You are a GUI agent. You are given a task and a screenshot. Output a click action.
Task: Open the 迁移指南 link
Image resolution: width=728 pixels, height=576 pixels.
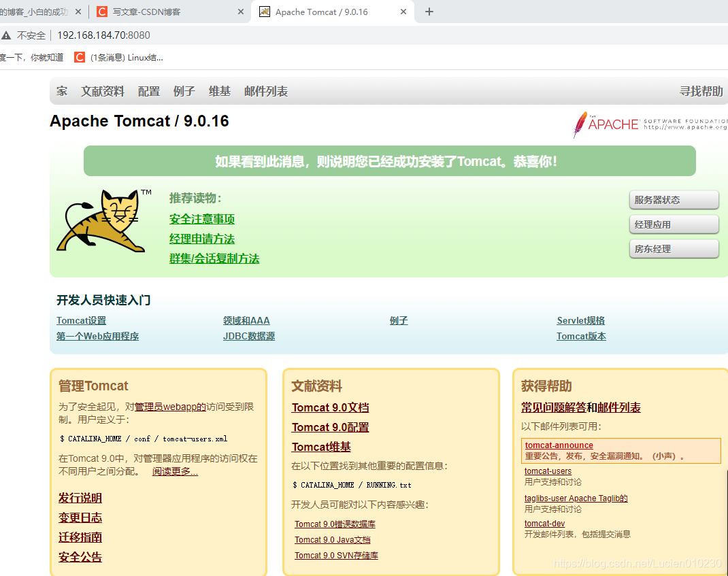(x=80, y=537)
